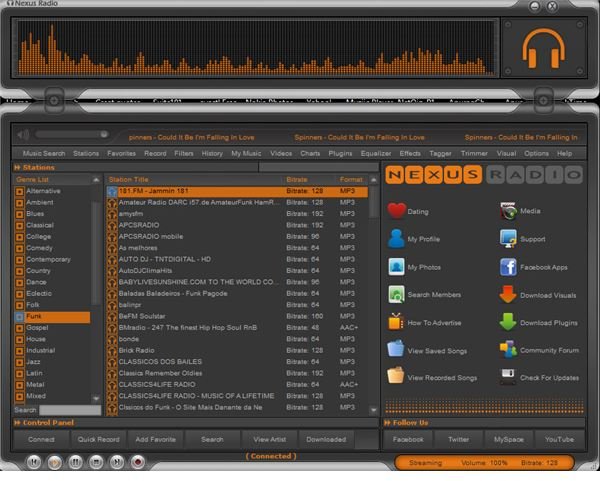Click the station list scroll-down arrow
Screen dimensions: 600x481
[374, 410]
